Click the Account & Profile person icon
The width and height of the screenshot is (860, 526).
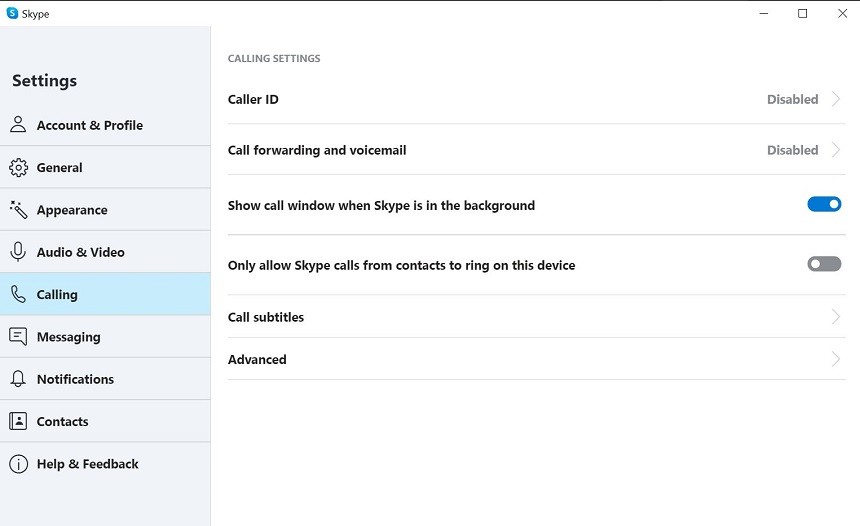[18, 125]
